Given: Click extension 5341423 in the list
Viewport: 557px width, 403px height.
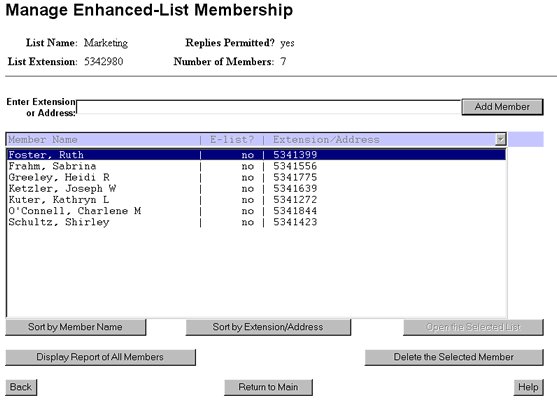Looking at the screenshot, I should coord(295,222).
